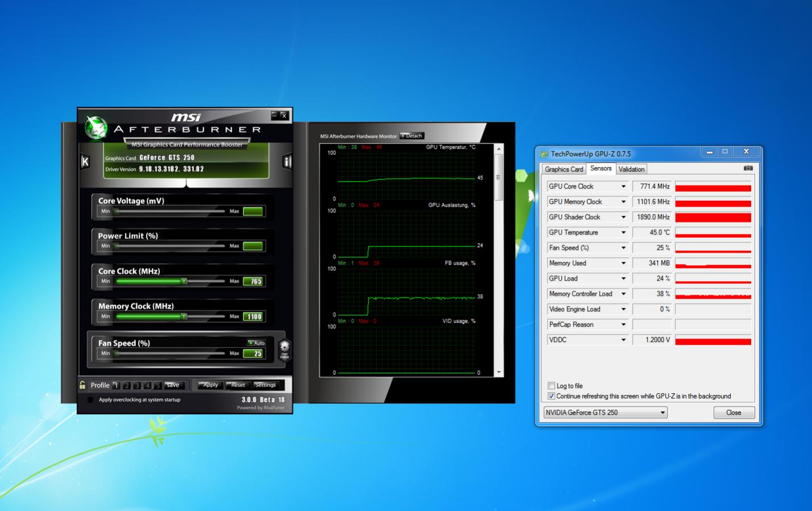
Task: Apply the Afterburner overclock settings
Action: pyautogui.click(x=210, y=385)
